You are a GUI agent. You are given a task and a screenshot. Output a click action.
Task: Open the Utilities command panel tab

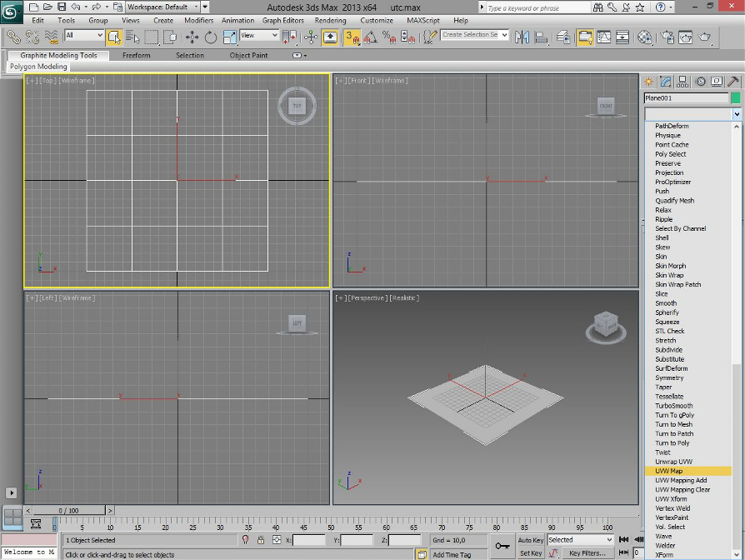point(733,82)
